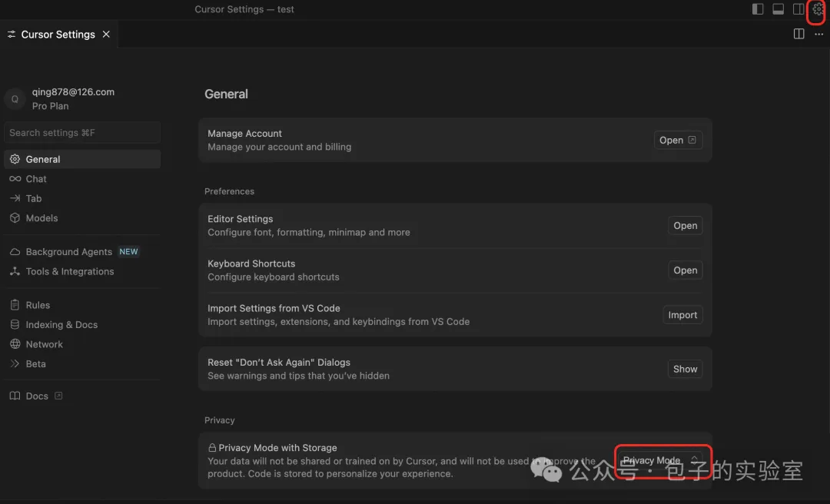The width and height of the screenshot is (830, 504).
Task: Select General in the settings sidebar
Action: click(x=82, y=159)
